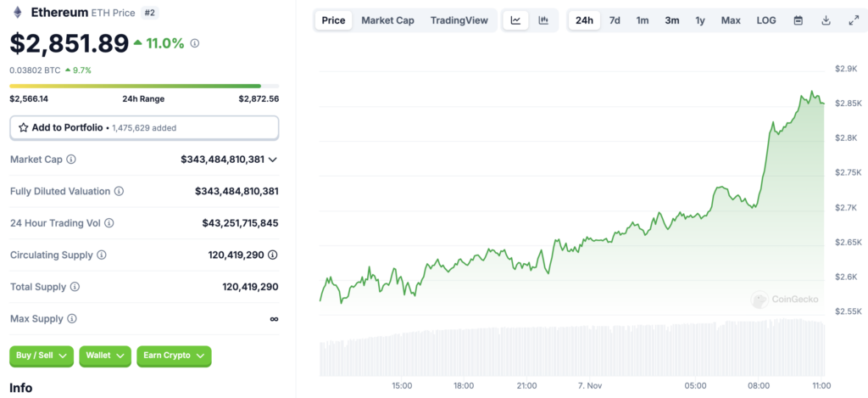The height and width of the screenshot is (398, 868).
Task: Click the info icon beside 11.0% change
Action: tap(195, 43)
